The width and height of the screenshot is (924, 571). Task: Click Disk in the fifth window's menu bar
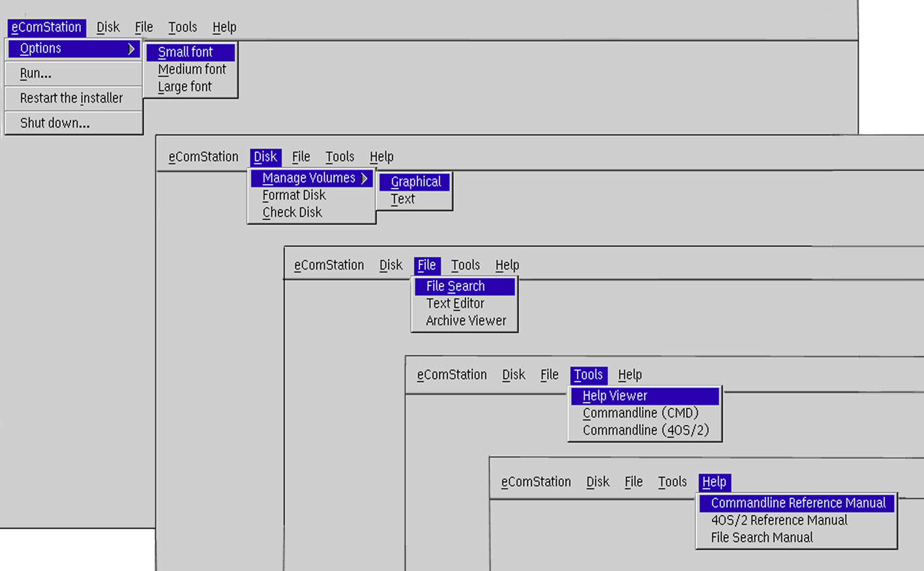coord(598,482)
